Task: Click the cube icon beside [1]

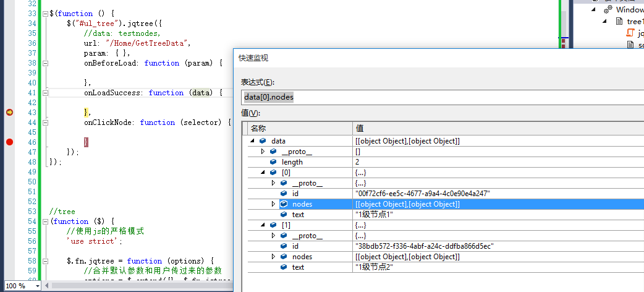Action: (x=273, y=225)
